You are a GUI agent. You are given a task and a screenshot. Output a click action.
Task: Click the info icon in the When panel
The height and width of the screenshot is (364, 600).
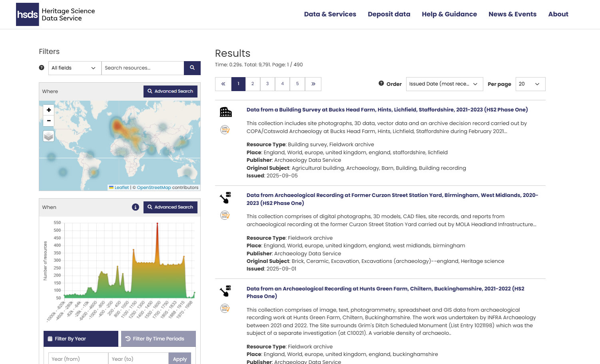click(136, 207)
